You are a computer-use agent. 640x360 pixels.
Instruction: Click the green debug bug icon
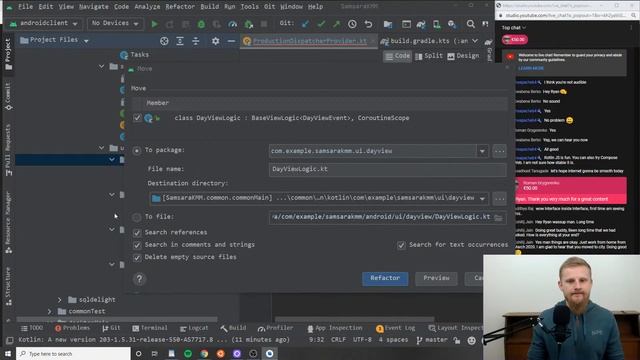click(201, 24)
